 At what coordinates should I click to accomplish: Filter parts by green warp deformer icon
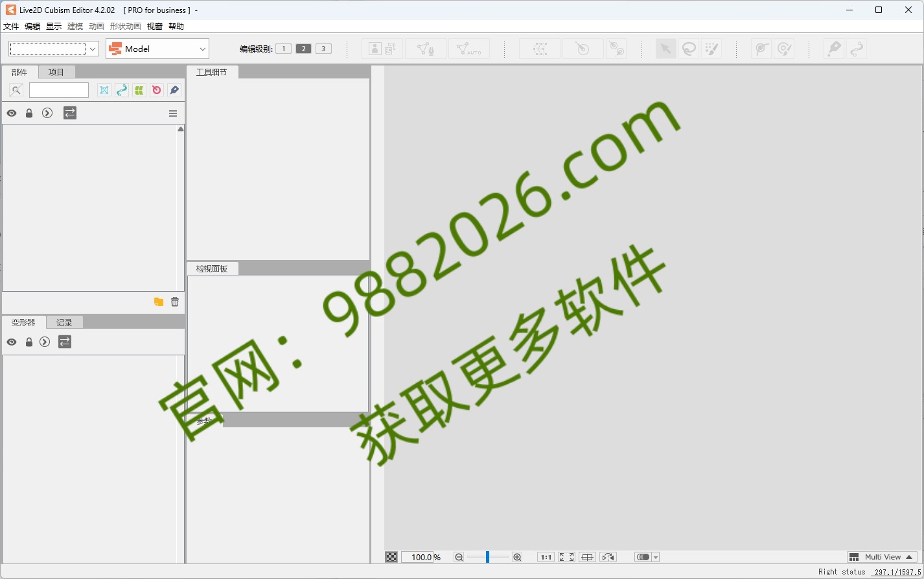click(x=139, y=90)
